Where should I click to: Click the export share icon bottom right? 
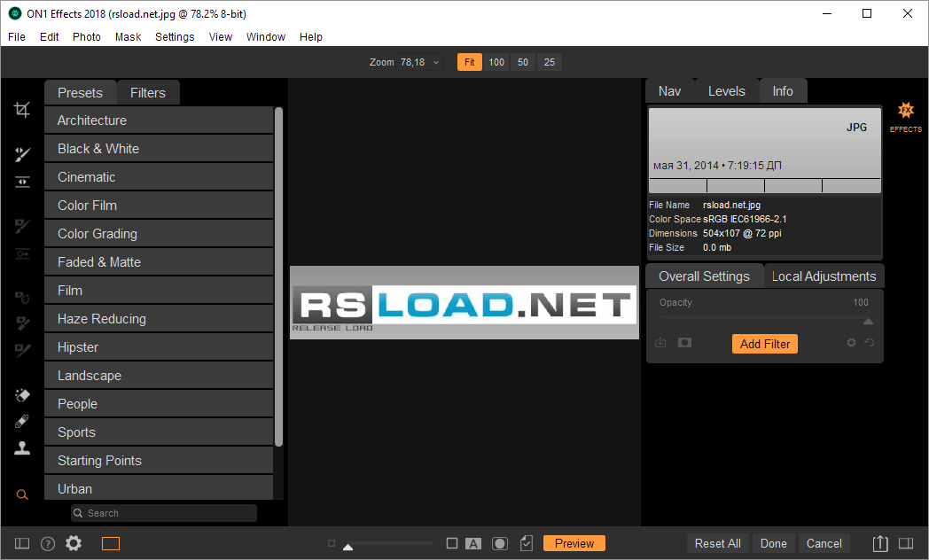point(880,543)
